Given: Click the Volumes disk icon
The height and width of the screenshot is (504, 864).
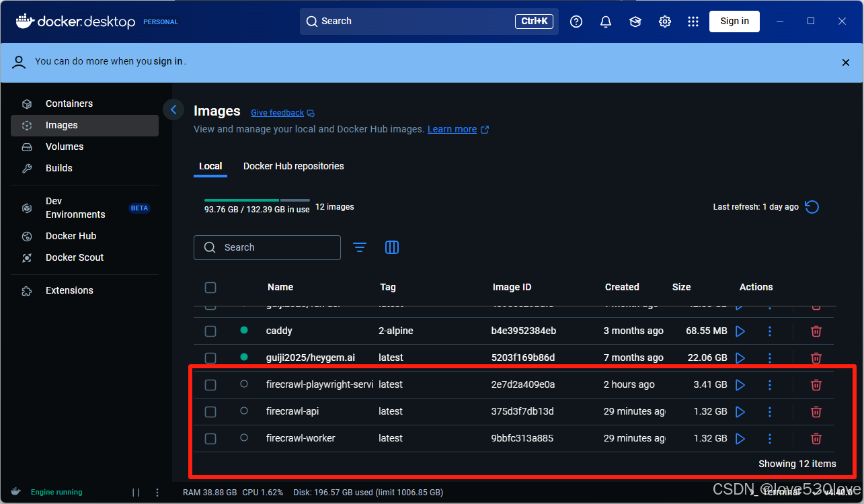Looking at the screenshot, I should click(x=27, y=146).
